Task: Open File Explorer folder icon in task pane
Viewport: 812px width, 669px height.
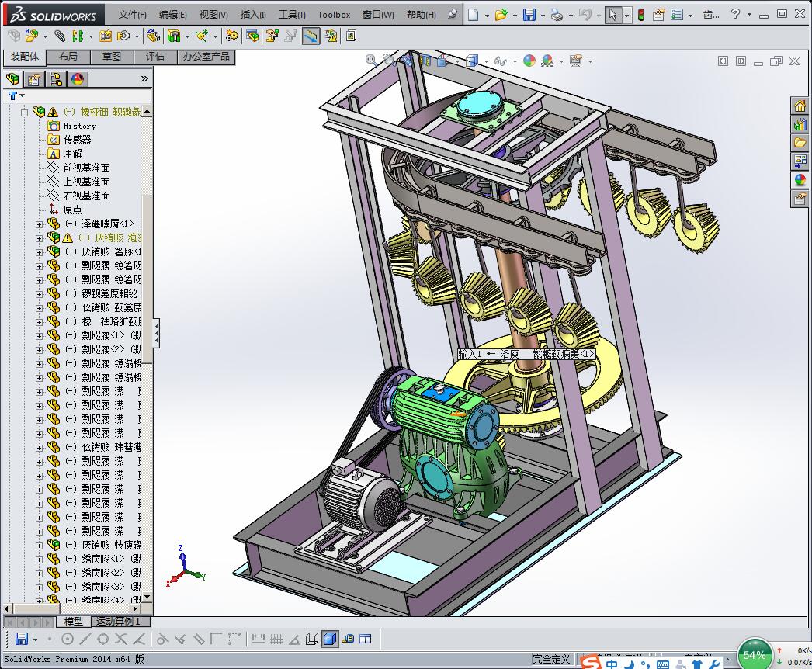Action: pos(800,142)
